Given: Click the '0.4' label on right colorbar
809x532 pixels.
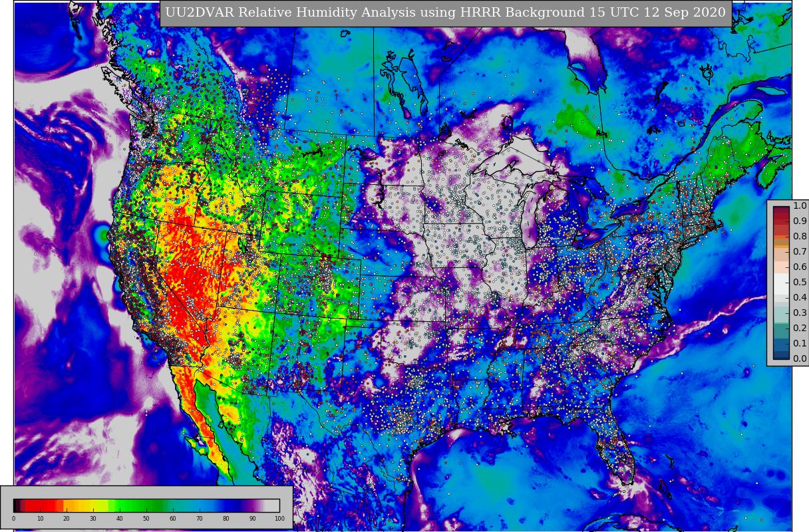Looking at the screenshot, I should tap(800, 298).
